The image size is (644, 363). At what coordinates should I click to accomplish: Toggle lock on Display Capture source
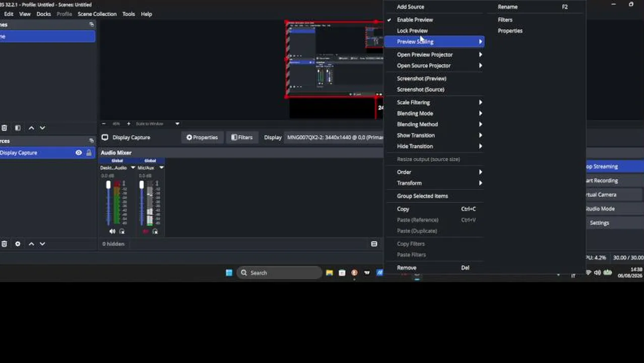[89, 153]
